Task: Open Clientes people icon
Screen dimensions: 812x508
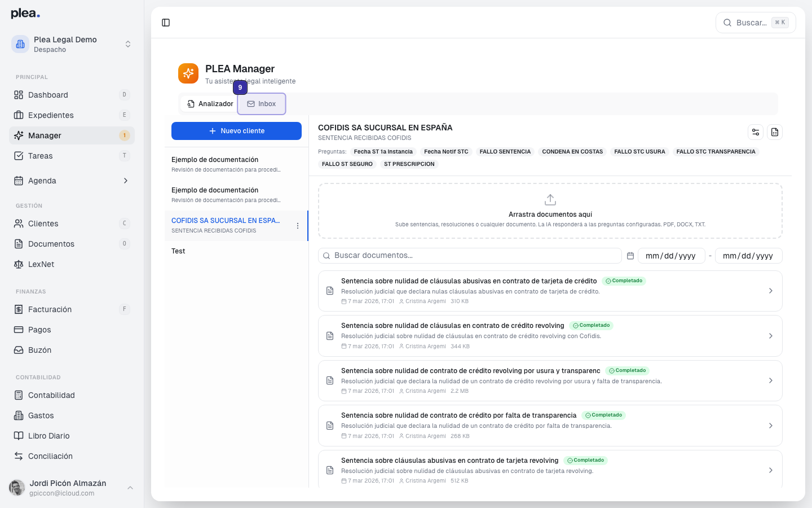Action: [x=19, y=224]
